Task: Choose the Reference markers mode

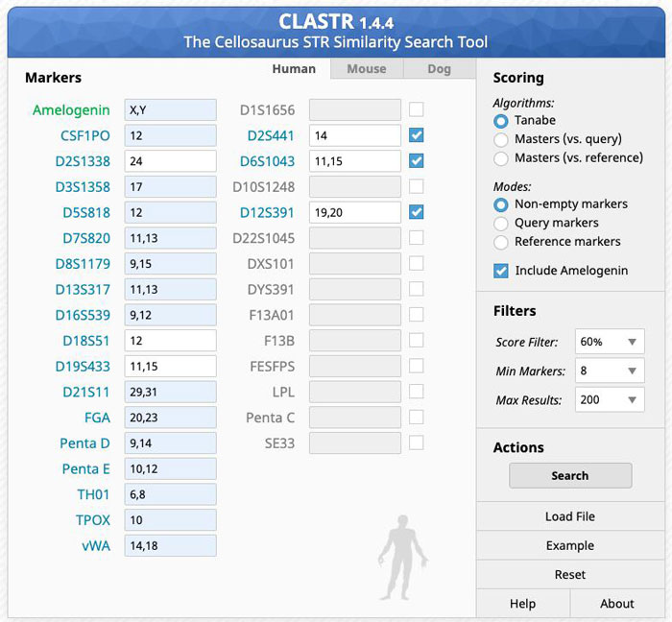Action: [500, 242]
